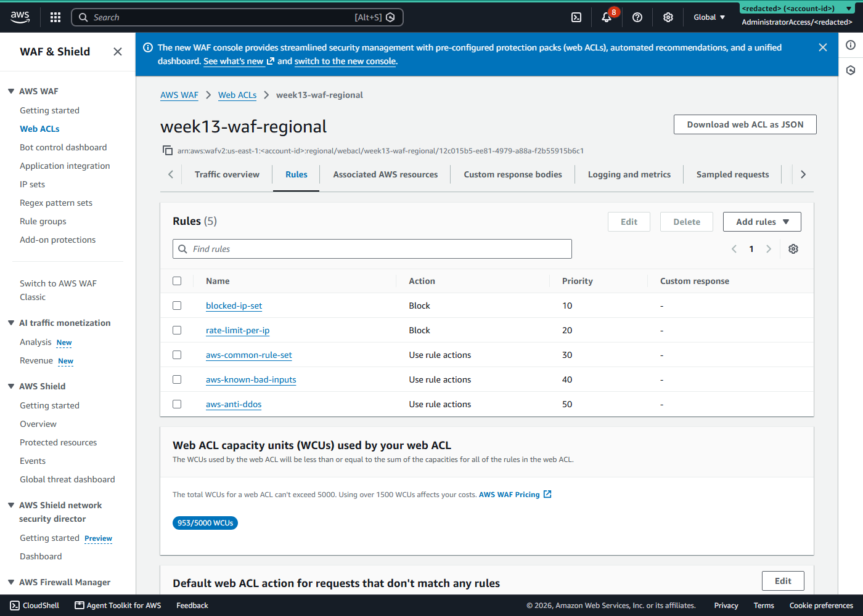Select the aws-known-bad-inputs rule checkbox
The height and width of the screenshot is (616, 863).
click(x=177, y=379)
